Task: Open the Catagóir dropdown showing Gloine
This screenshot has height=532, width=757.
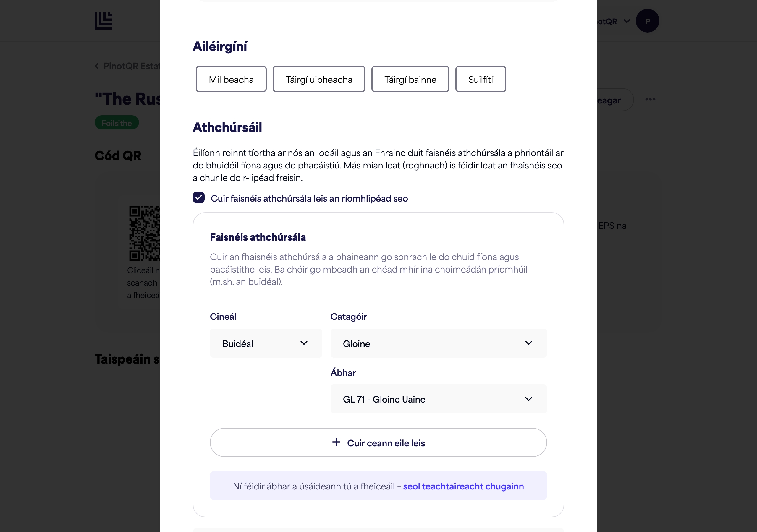Action: (439, 343)
